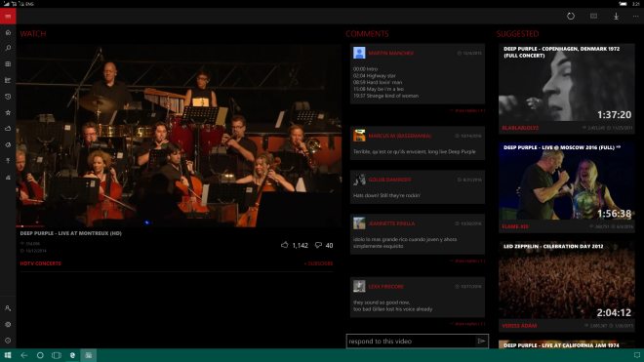Open the account person icon in sidebar
The height and width of the screenshot is (362, 644).
[8, 308]
